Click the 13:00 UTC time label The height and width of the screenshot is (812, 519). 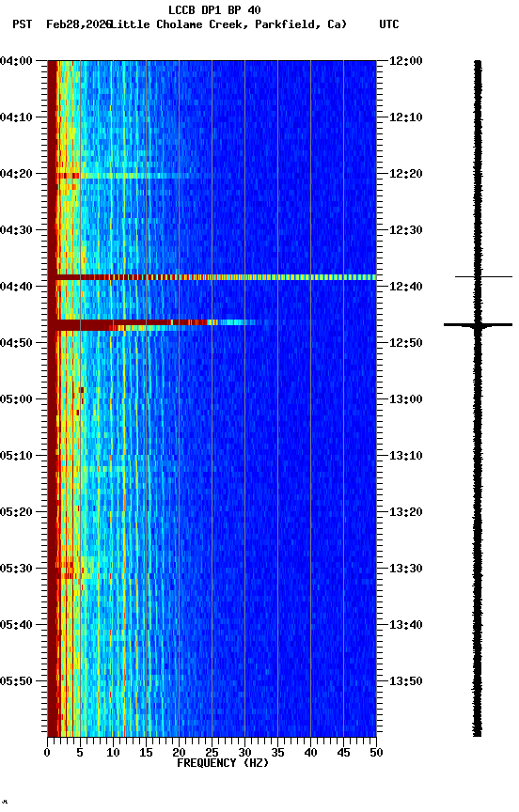point(406,399)
